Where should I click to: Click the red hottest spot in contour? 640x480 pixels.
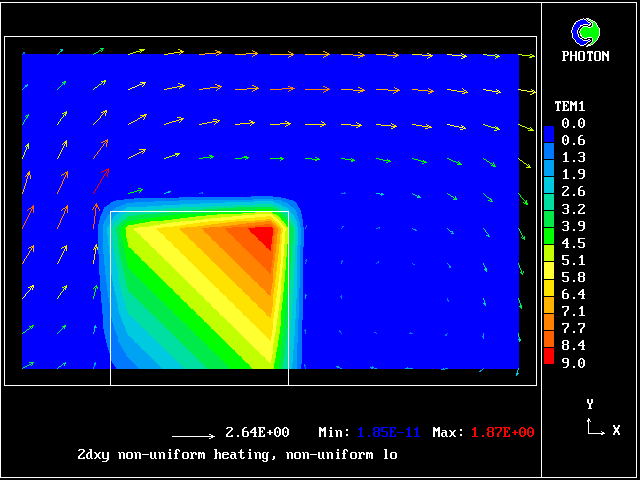262,236
